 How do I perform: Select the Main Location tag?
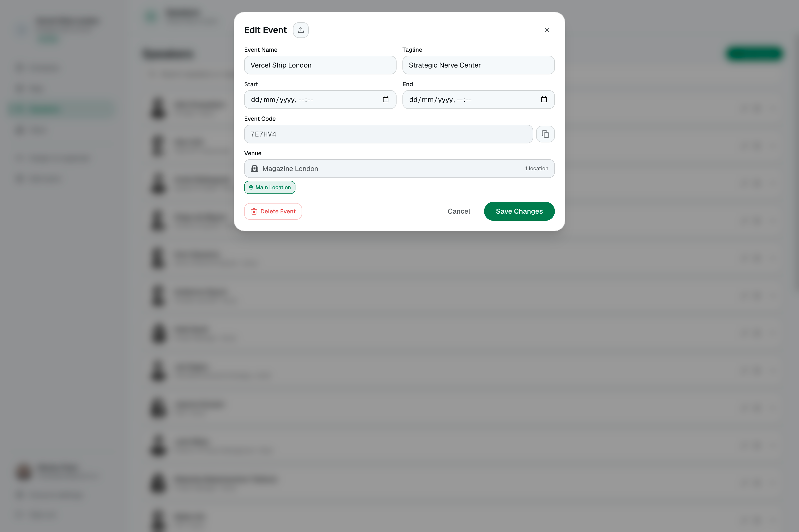coord(270,187)
